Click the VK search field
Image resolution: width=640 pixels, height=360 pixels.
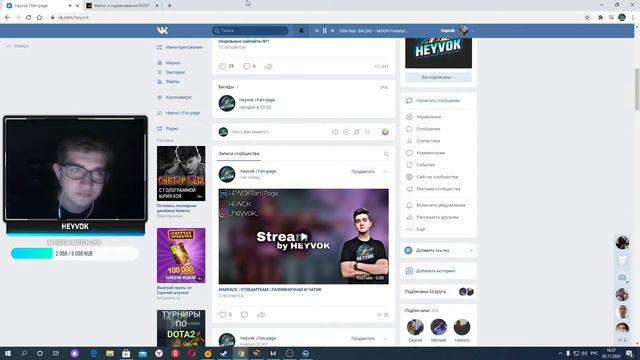[250, 31]
